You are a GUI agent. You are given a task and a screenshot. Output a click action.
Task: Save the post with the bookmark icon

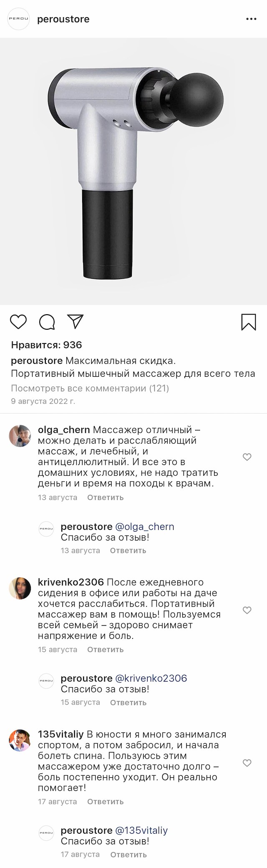coord(249,322)
